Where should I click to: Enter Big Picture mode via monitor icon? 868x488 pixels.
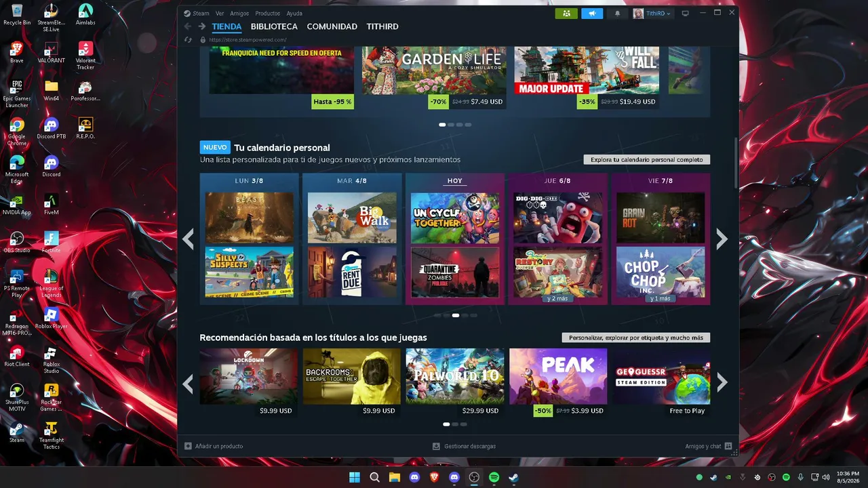point(685,14)
